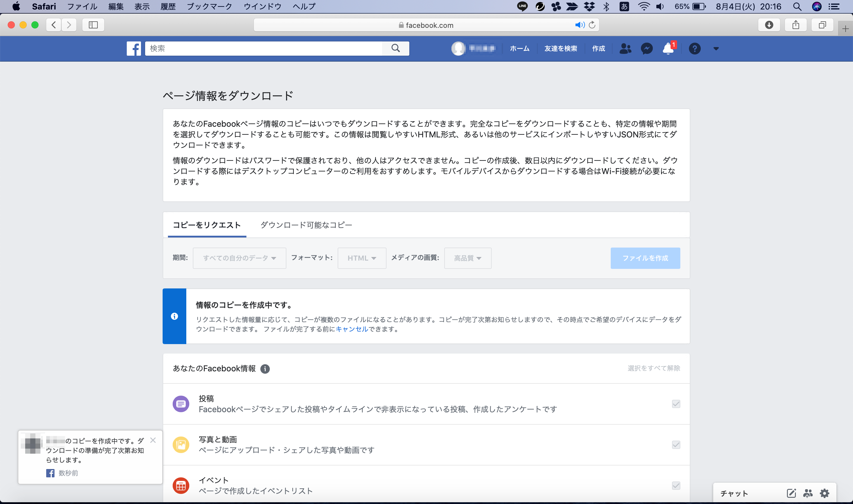Open Wi-Fi menu bar icon

click(644, 7)
